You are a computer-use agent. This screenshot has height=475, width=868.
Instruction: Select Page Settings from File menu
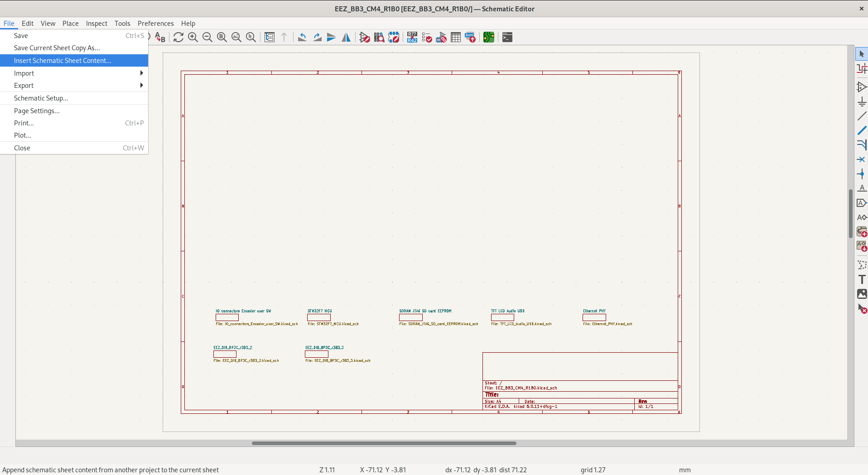(37, 110)
